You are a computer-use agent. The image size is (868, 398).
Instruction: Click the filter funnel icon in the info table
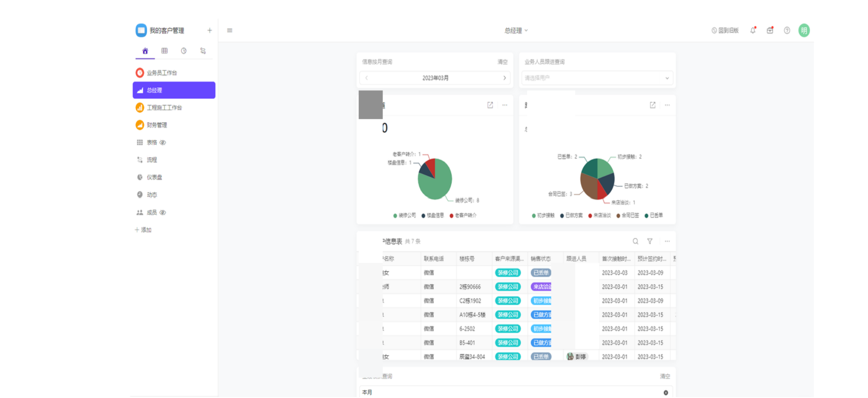click(650, 241)
